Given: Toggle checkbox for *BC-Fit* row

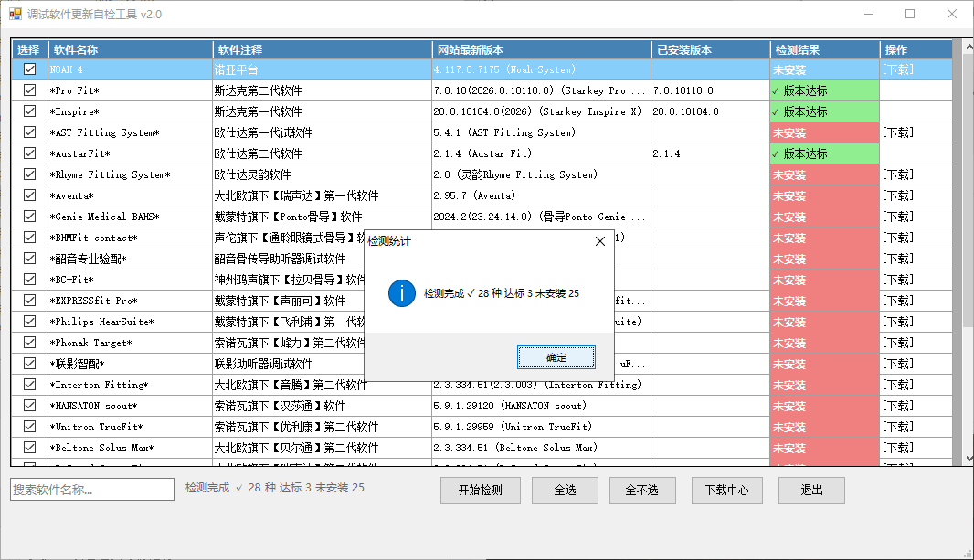Looking at the screenshot, I should coord(29,280).
